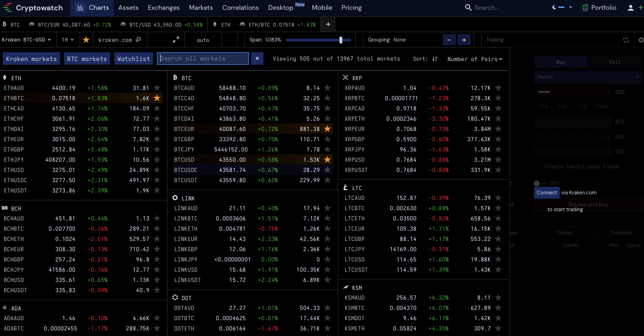Viewport: 644px width, 336px height.
Task: Open the Charts menu
Action: (93, 7)
